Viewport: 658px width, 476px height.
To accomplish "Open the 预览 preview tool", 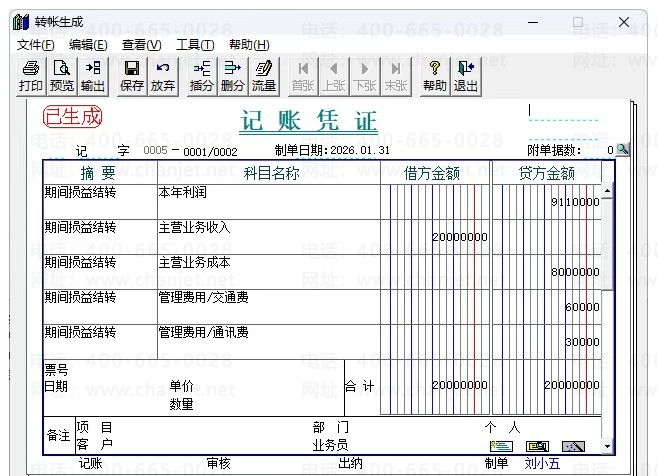I will pos(62,77).
